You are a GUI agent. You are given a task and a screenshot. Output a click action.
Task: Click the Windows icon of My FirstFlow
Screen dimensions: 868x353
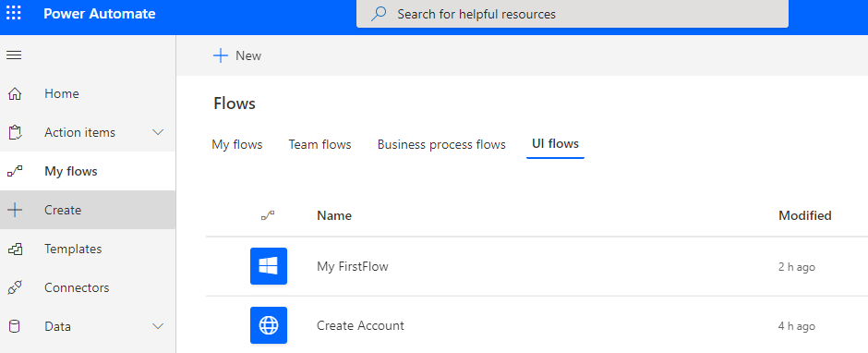[269, 266]
